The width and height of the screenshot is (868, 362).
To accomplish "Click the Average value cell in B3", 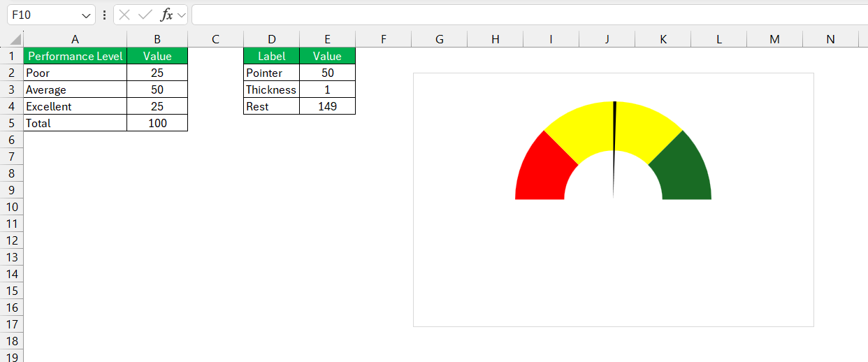I will [157, 89].
